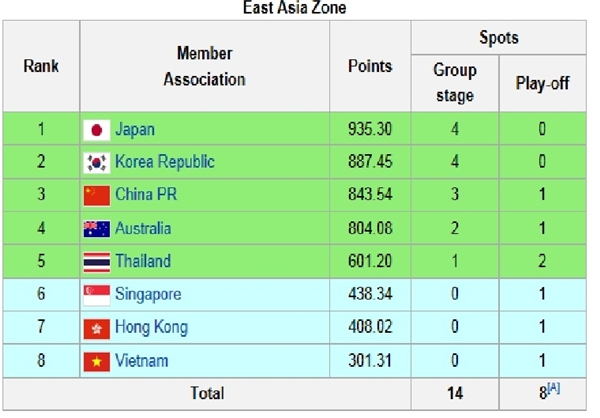Open the Australia link
Screen dimensions: 600x418
point(143,228)
